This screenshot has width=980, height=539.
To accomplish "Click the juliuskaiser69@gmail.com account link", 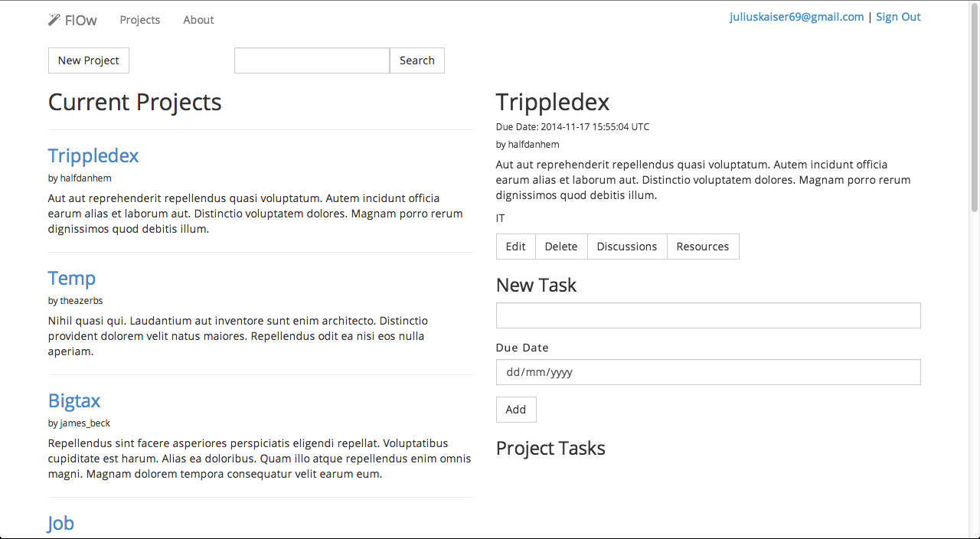I will (796, 17).
